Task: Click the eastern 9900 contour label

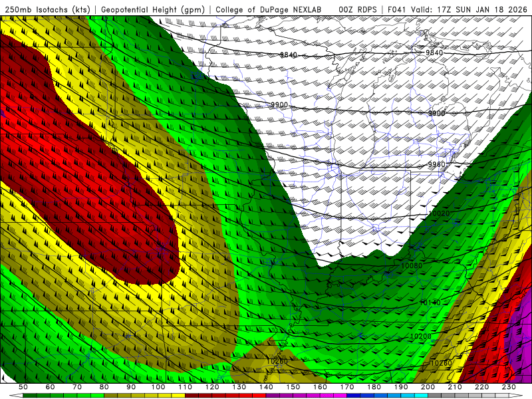Action: point(436,113)
